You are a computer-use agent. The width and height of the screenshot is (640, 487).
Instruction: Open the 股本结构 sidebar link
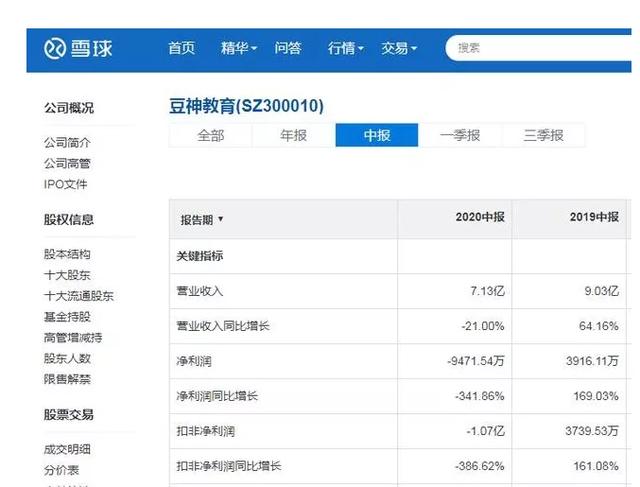67,254
